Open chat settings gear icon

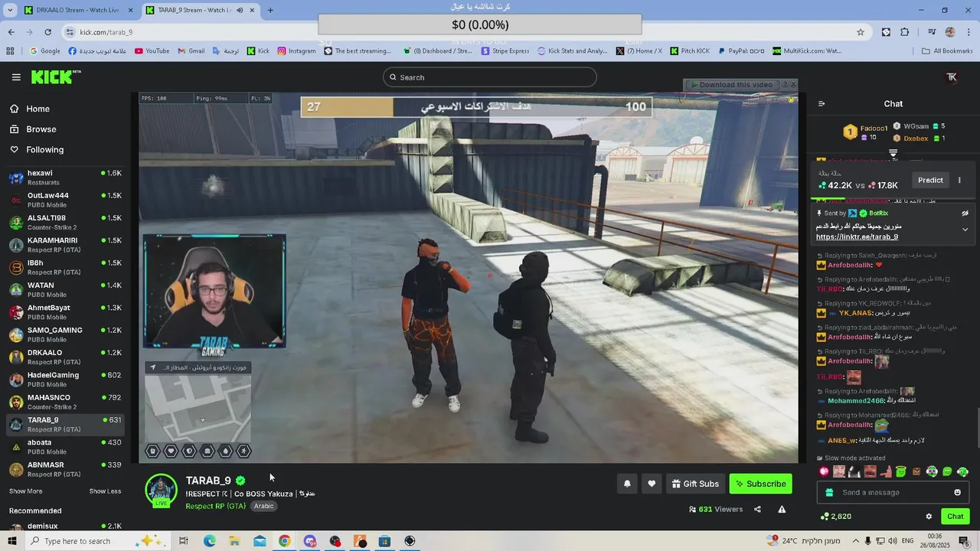point(929,517)
